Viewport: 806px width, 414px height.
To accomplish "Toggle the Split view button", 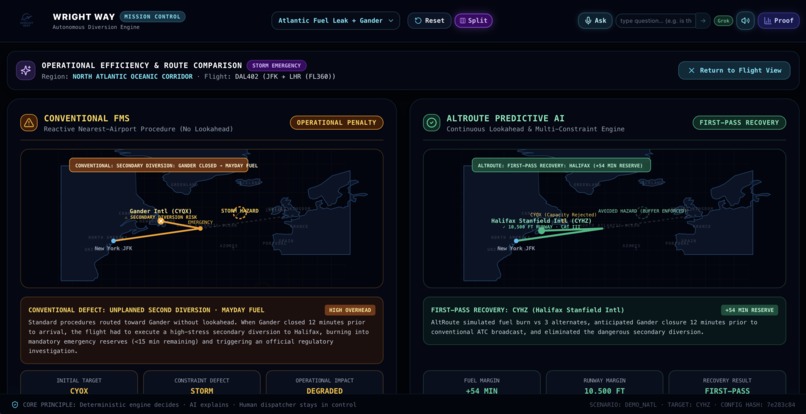I will pos(473,21).
